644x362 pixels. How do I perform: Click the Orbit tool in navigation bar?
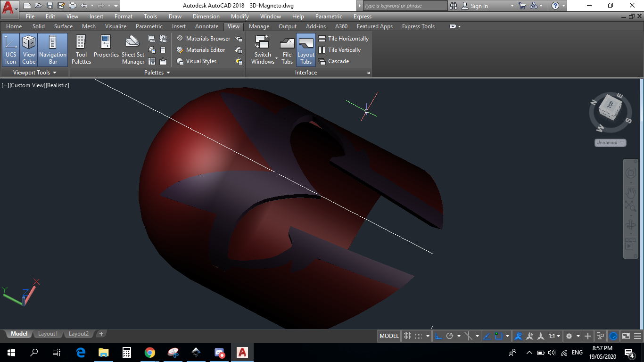pos(630,225)
